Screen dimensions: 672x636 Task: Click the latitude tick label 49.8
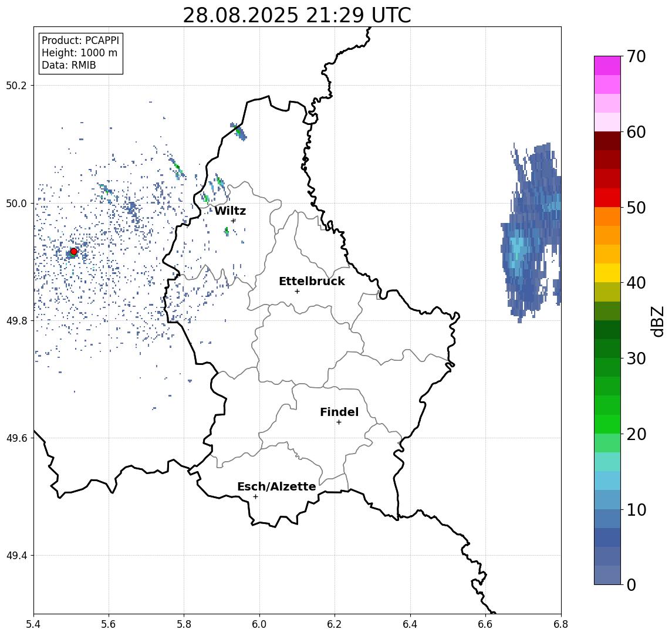tap(16, 320)
